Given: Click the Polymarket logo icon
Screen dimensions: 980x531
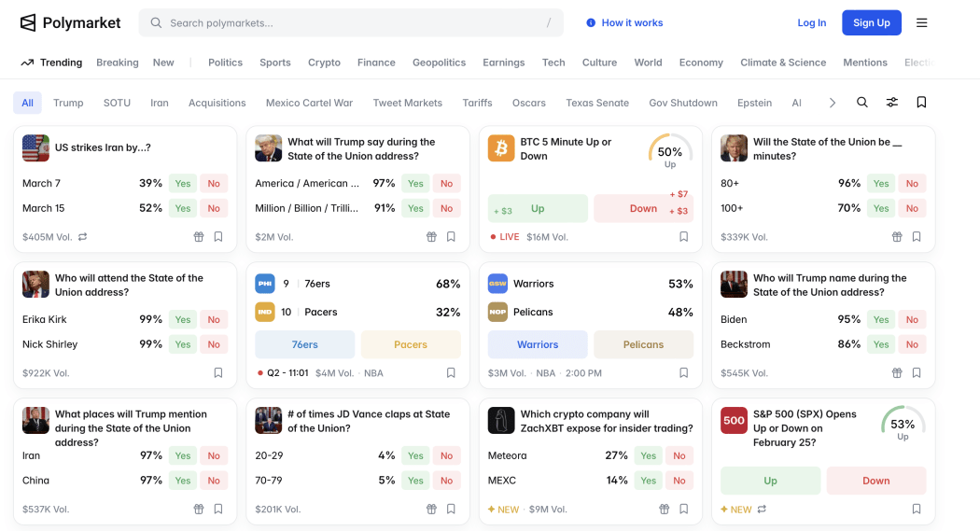Looking at the screenshot, I should pos(28,22).
